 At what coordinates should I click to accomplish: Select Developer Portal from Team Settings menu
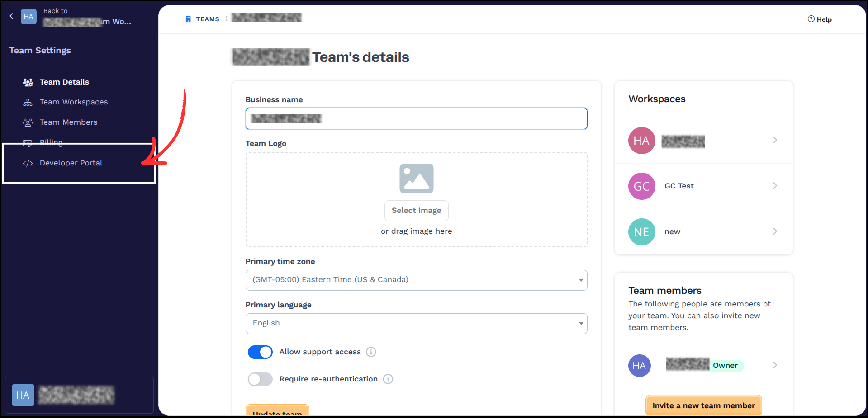tap(71, 163)
